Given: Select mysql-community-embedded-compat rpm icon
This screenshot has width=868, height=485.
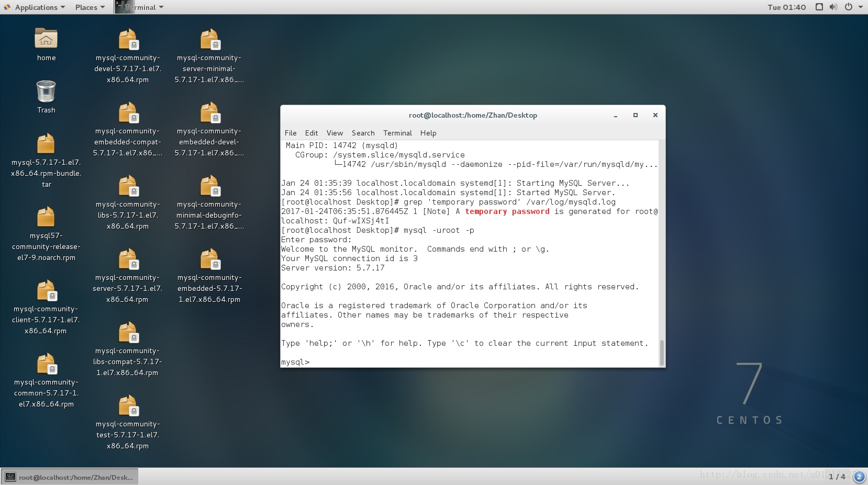Looking at the screenshot, I should pos(128,112).
